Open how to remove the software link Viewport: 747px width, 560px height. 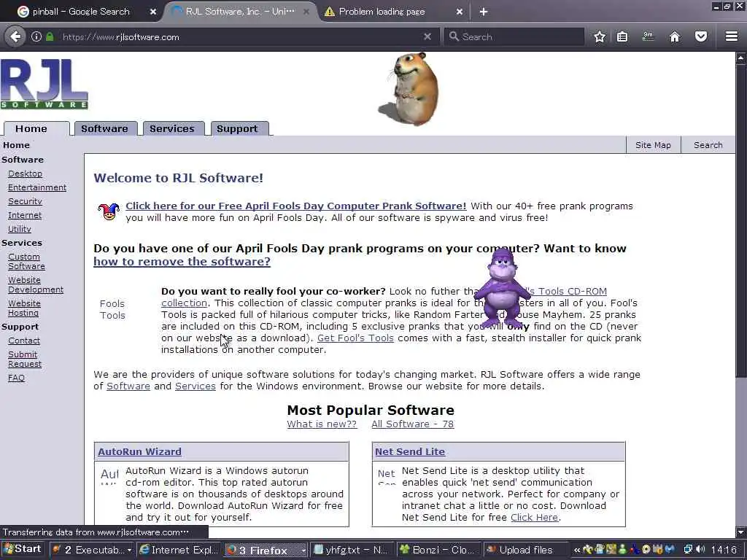(x=182, y=262)
